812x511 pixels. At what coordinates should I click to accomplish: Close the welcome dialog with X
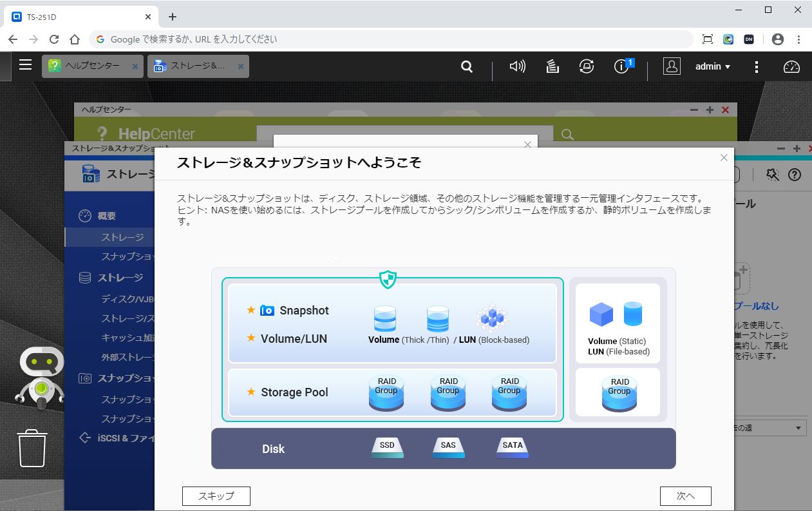tap(724, 158)
